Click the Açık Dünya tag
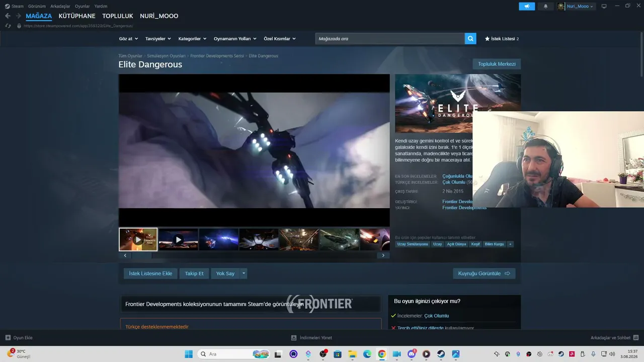This screenshot has width=644, height=362. coord(457,244)
